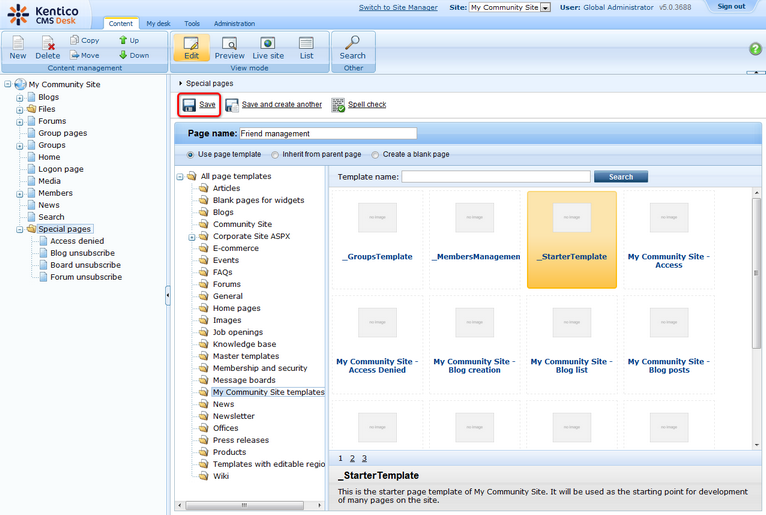This screenshot has width=766, height=515.
Task: Move document Down with green arrow
Action: (x=134, y=55)
